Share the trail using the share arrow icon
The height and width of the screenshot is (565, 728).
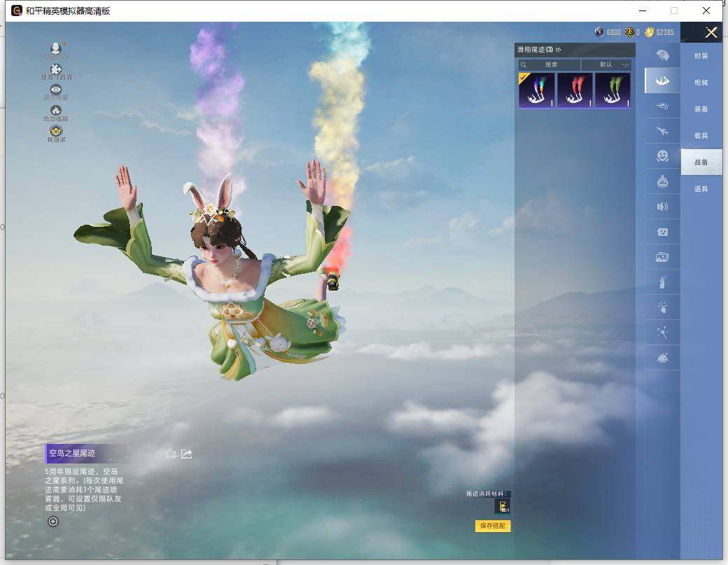coord(187,454)
